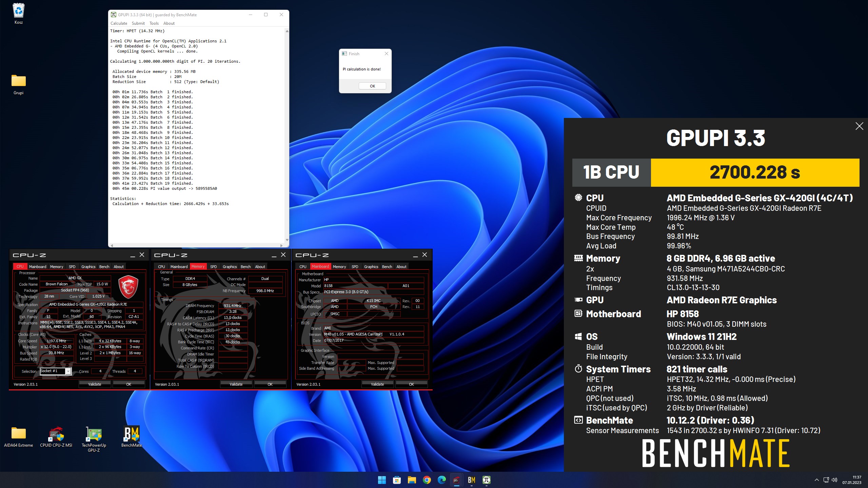This screenshot has height=488, width=868.
Task: Open the Socket #1 selection dropdown
Action: pyautogui.click(x=68, y=371)
